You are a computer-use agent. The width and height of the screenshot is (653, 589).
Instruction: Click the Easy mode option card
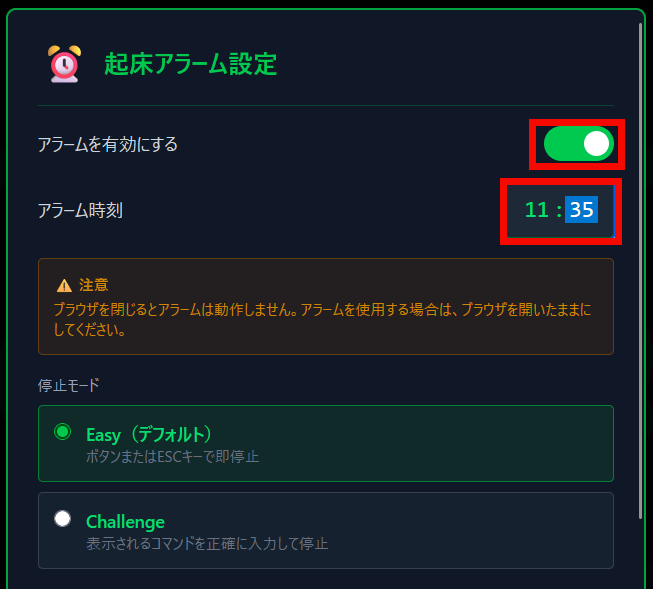click(x=326, y=443)
